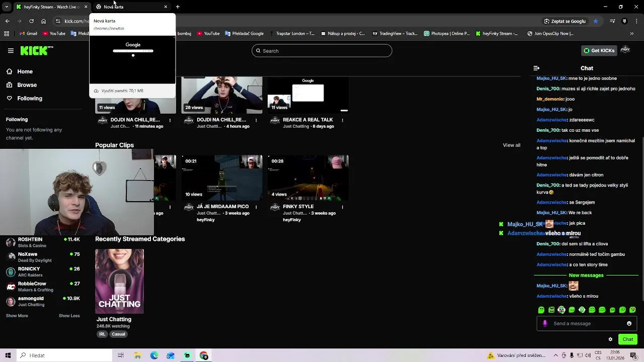Image resolution: width=644 pixels, height=362 pixels.
Task: Expand the hidden bookmarks chevron
Action: (632, 34)
